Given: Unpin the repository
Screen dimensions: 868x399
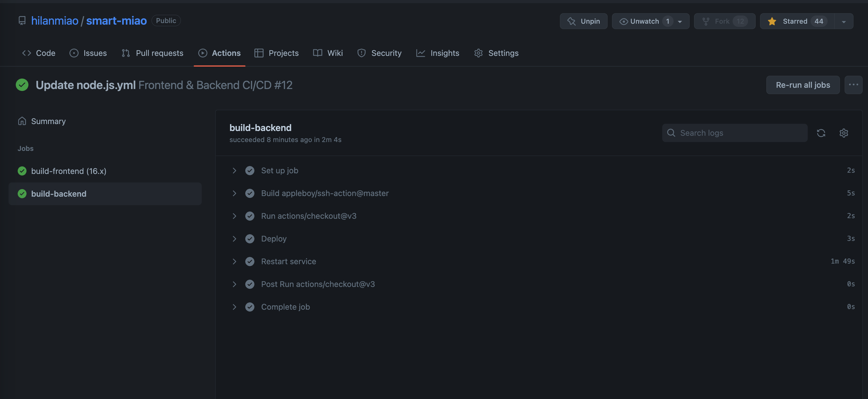Looking at the screenshot, I should pyautogui.click(x=583, y=21).
